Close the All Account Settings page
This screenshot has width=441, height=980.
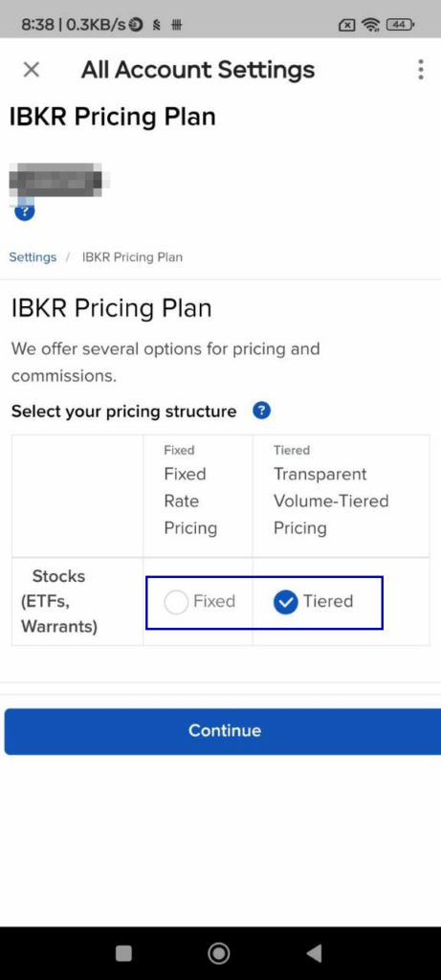pos(31,69)
